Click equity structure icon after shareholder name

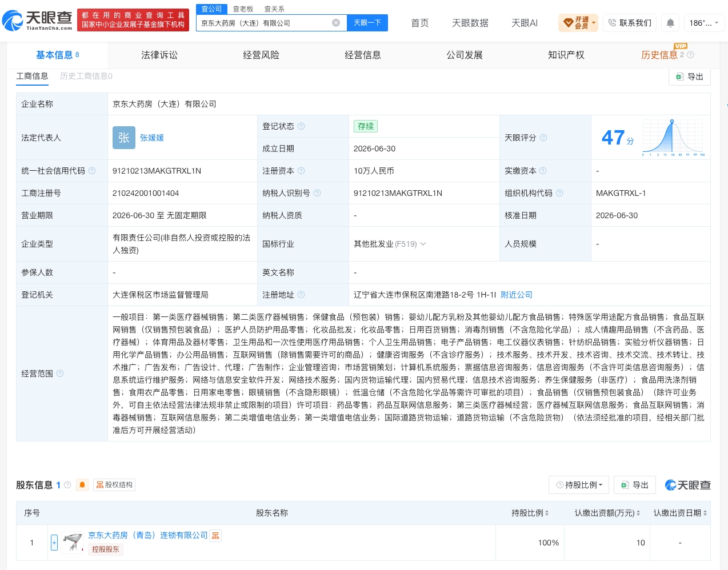pyautogui.click(x=215, y=535)
